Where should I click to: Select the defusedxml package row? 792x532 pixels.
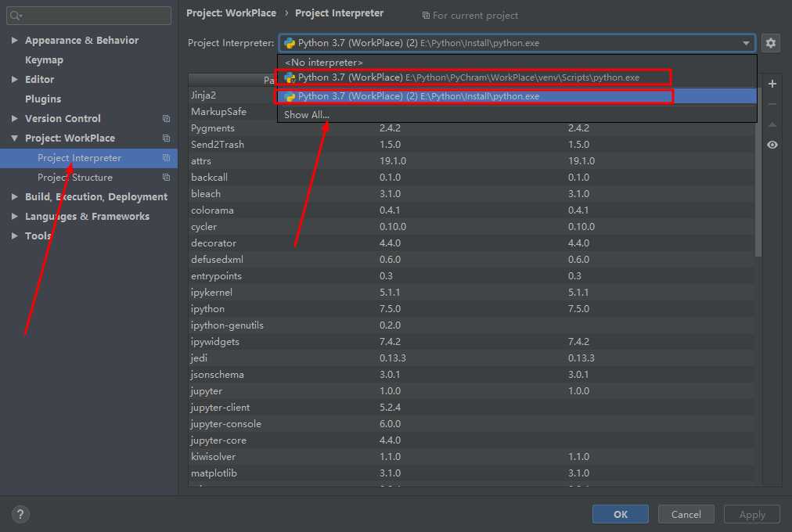472,260
